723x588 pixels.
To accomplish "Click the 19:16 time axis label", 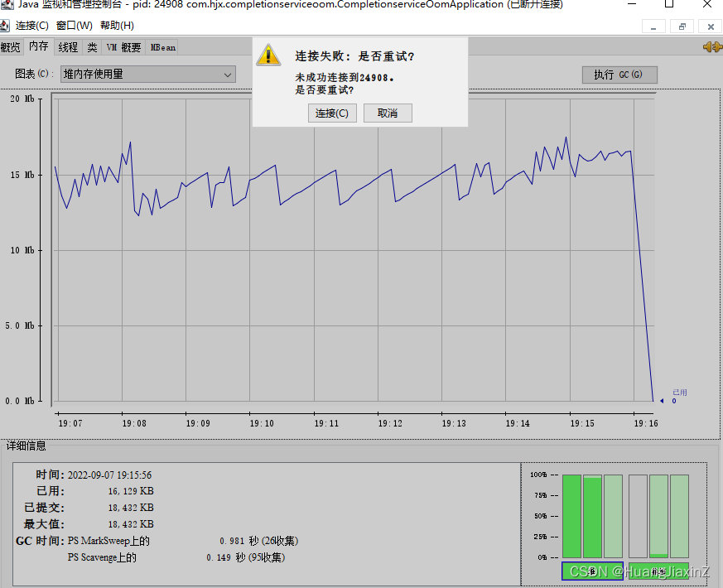I will coord(645,423).
